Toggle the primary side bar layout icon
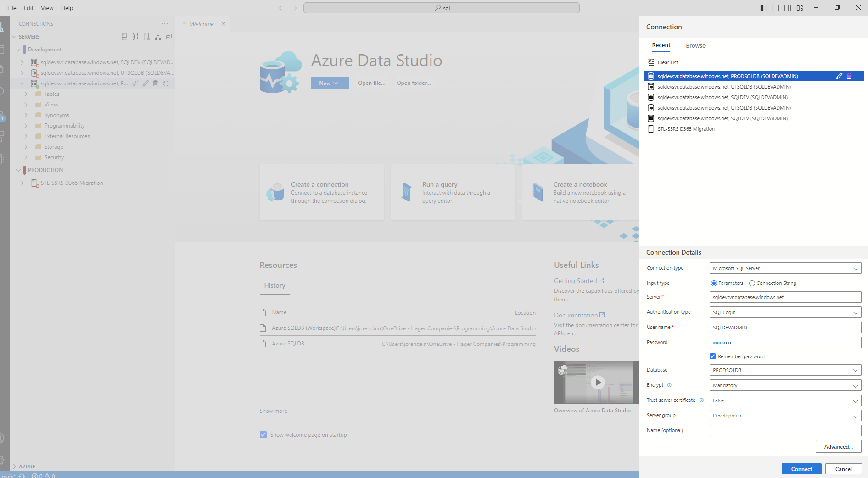The image size is (868, 478). pyautogui.click(x=764, y=8)
